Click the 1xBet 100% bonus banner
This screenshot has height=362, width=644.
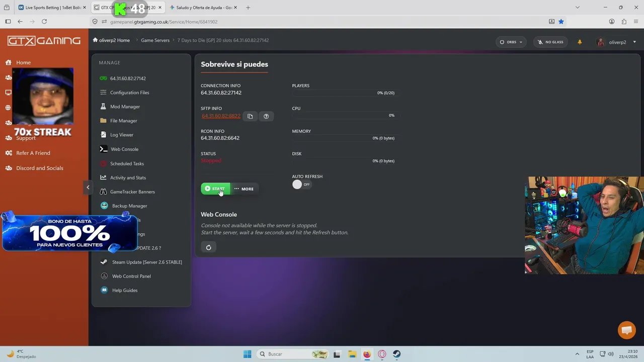coord(69,233)
